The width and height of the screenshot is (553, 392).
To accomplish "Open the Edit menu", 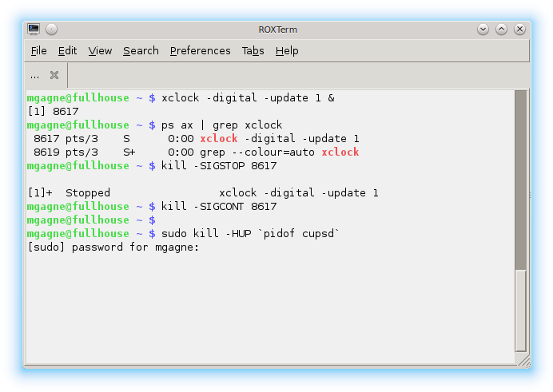I will (67, 50).
